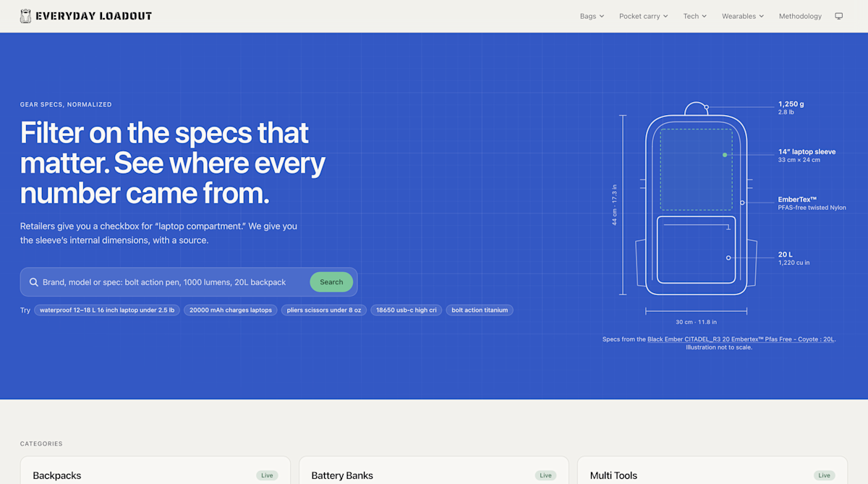
Task: Click the "30 cm · 11.8 in" width dimension
Action: (x=696, y=323)
